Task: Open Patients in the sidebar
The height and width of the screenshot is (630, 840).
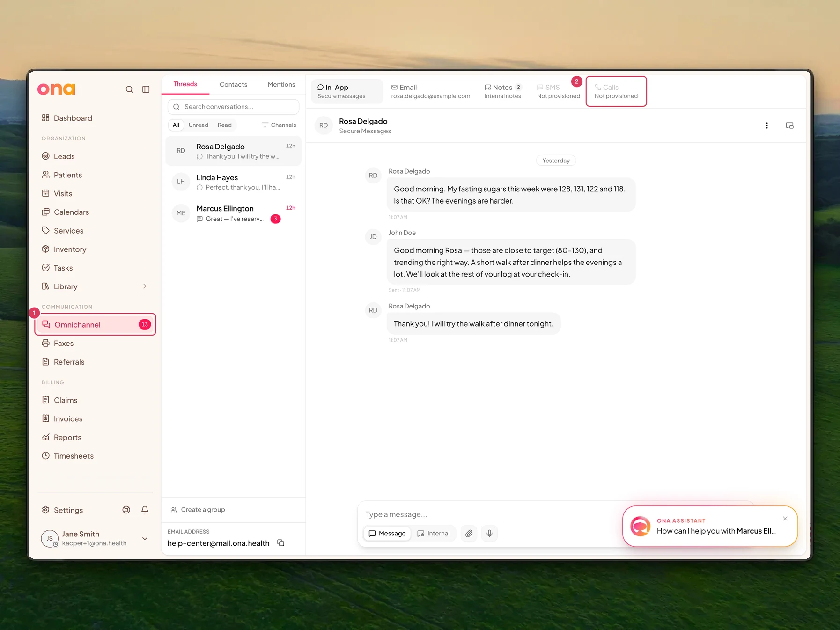Action: [96, 175]
